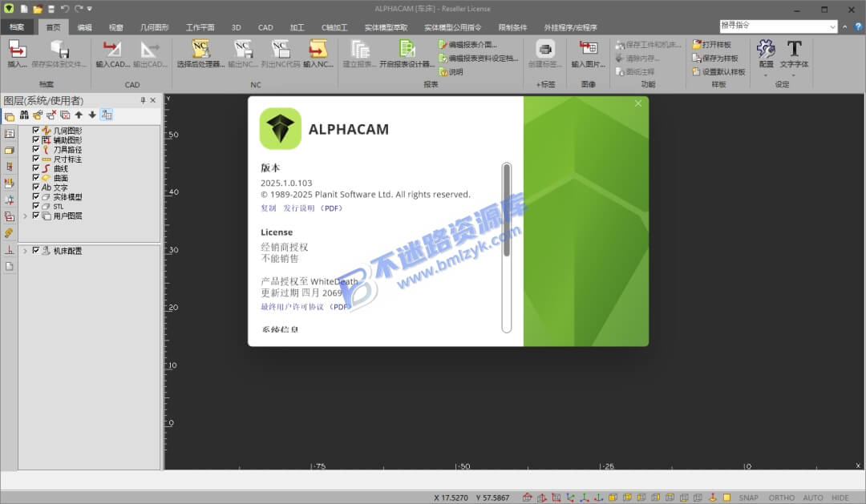
Task: Pin the layers panel with pushpin icon
Action: point(143,100)
